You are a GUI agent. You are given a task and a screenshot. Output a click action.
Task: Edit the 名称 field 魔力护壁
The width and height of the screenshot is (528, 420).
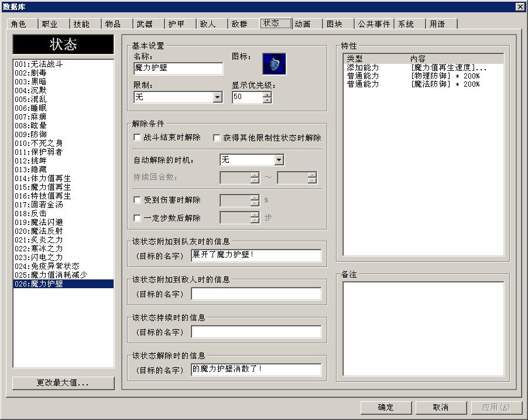(178, 69)
